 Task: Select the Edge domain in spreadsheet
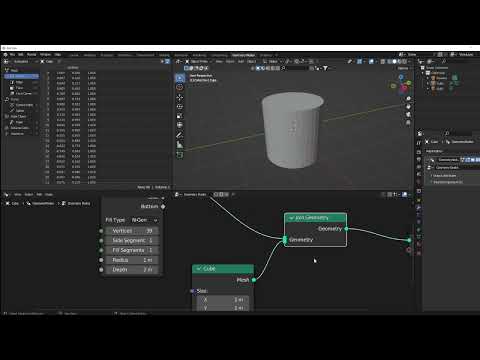click(22, 82)
